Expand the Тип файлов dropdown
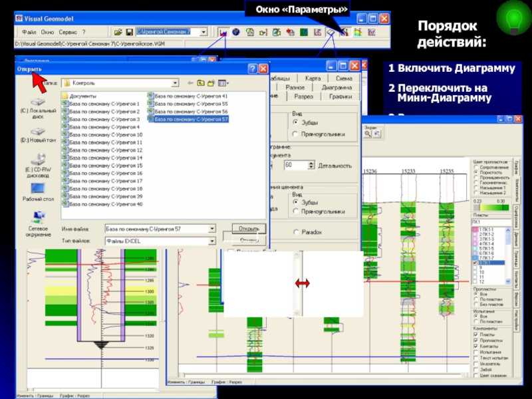The image size is (532, 399). pyautogui.click(x=212, y=241)
